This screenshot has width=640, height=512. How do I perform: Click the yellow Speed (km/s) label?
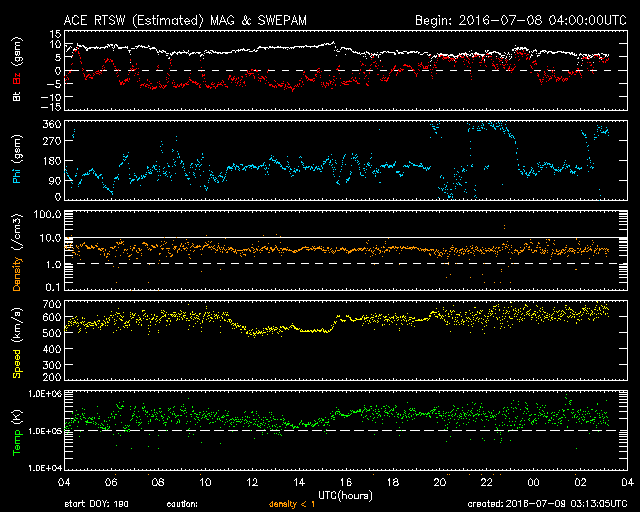click(17, 340)
